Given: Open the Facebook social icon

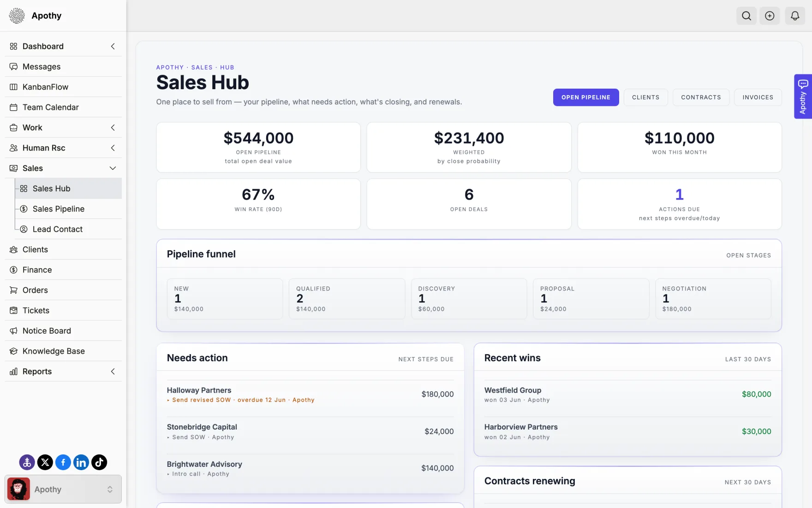Looking at the screenshot, I should point(63,462).
